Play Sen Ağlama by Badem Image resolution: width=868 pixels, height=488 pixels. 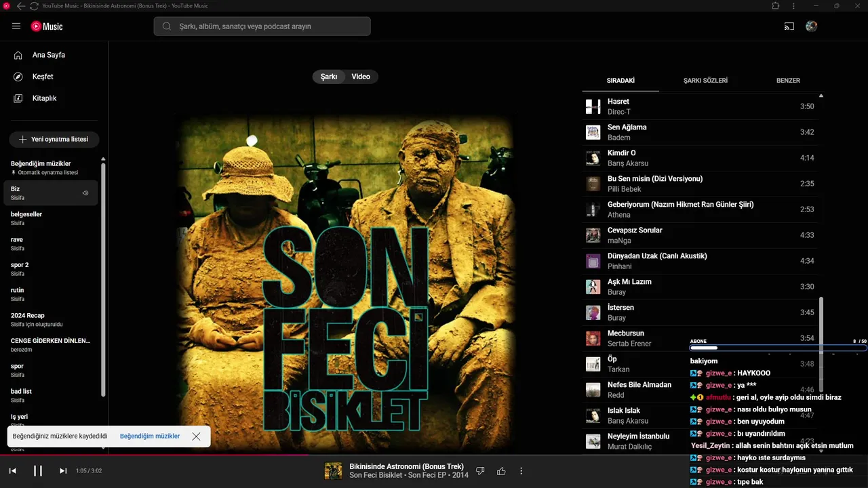click(x=700, y=132)
